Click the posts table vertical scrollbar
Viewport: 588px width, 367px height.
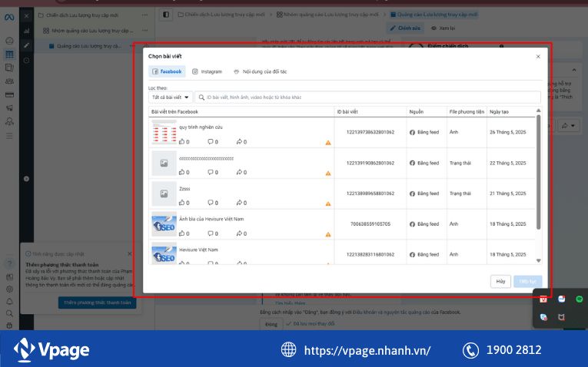click(x=539, y=172)
